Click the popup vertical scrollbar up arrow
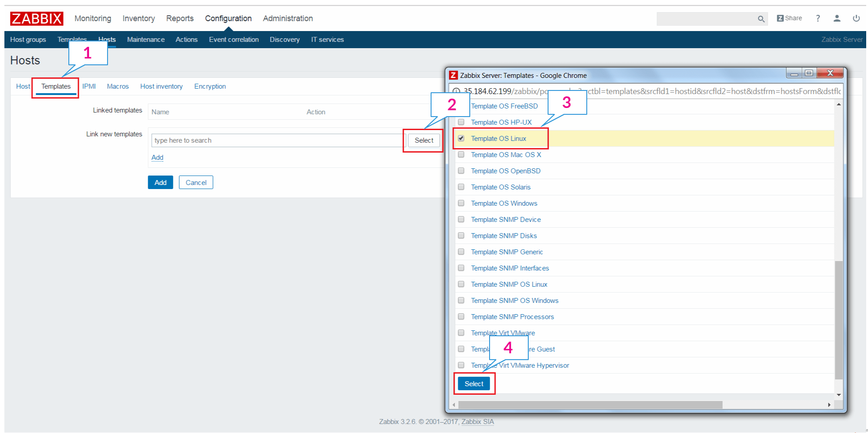Screen dimensions: 868x433 (x=839, y=104)
